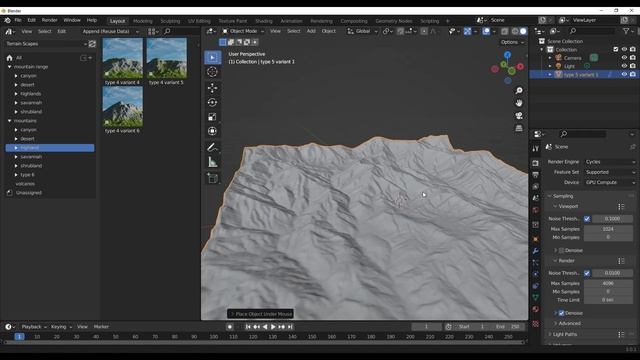Image resolution: width=640 pixels, height=360 pixels.
Task: Enable viewport Denoise checkbox
Action: 562,250
